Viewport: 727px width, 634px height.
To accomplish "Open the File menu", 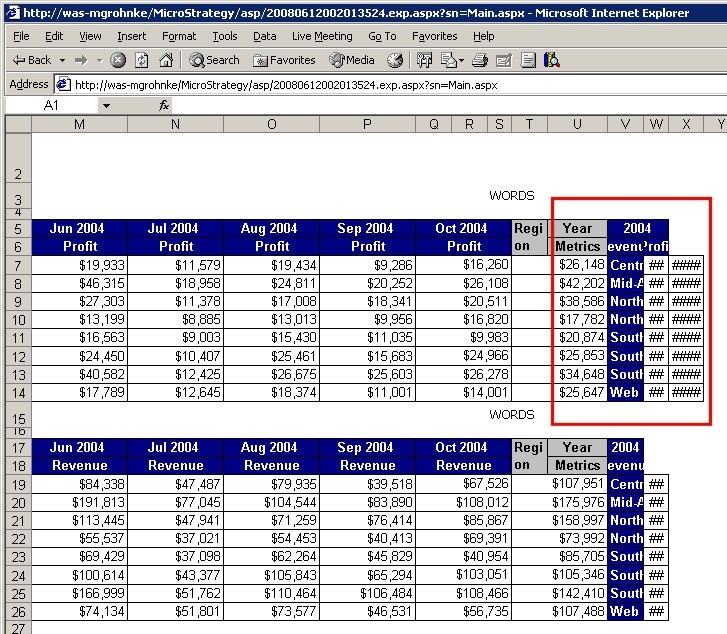I will pyautogui.click(x=21, y=36).
